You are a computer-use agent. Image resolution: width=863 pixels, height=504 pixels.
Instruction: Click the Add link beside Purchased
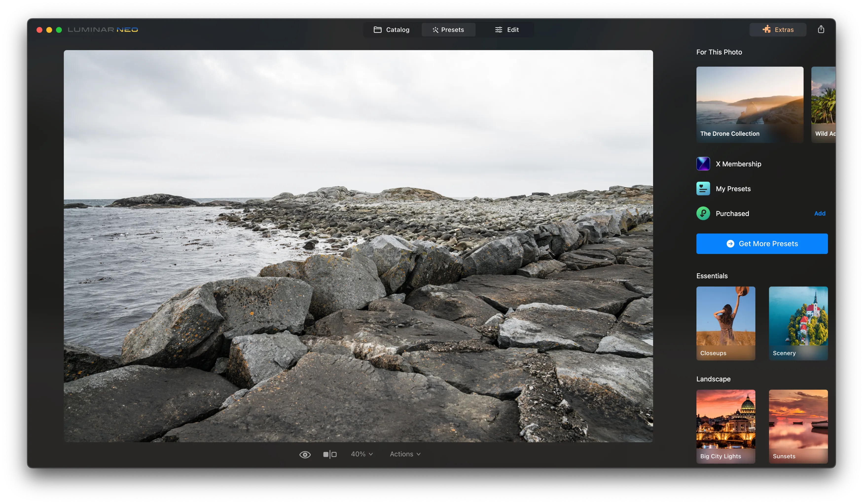tap(820, 214)
